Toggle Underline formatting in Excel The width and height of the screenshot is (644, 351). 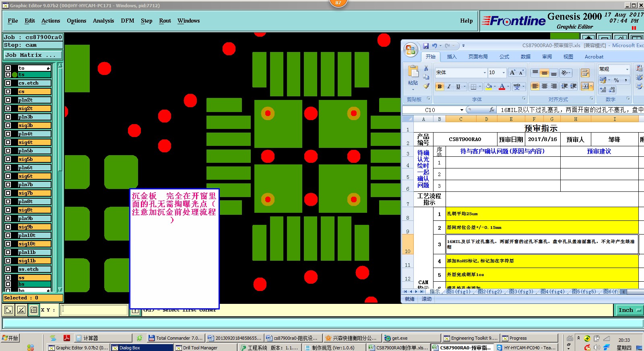pos(458,87)
